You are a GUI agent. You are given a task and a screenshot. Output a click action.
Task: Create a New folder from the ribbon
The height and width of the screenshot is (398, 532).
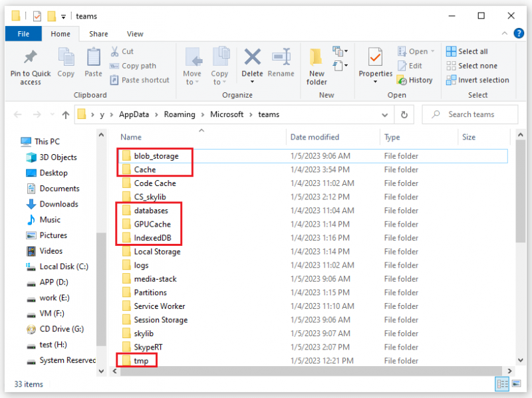click(x=317, y=66)
